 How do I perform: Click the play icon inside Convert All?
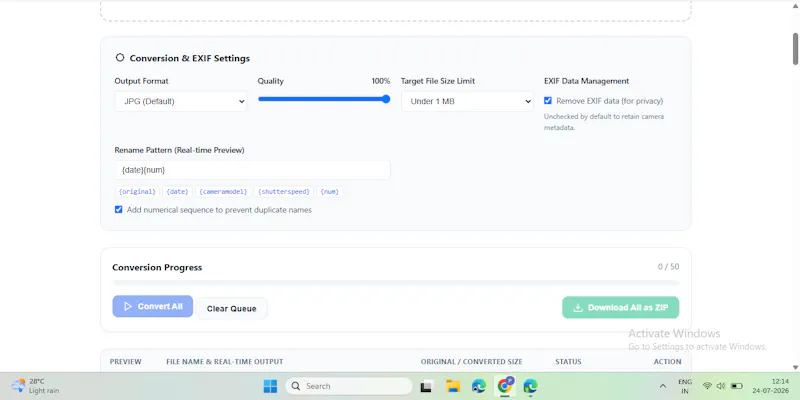(x=128, y=306)
